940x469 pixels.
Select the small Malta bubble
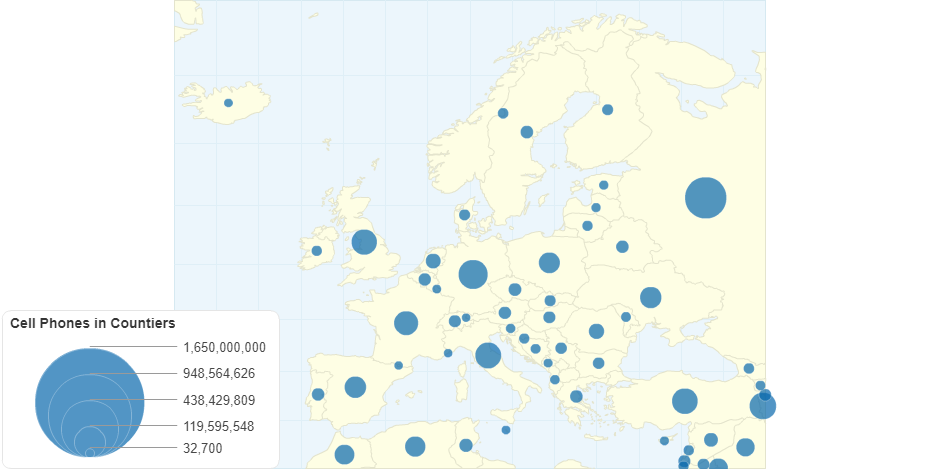(x=506, y=430)
